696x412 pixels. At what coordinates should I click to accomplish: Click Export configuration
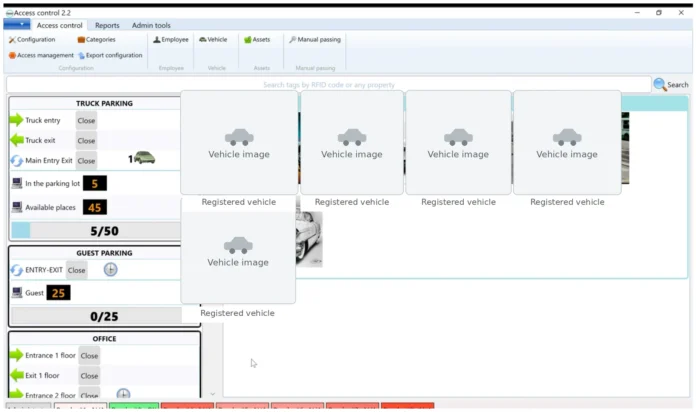[x=110, y=55]
